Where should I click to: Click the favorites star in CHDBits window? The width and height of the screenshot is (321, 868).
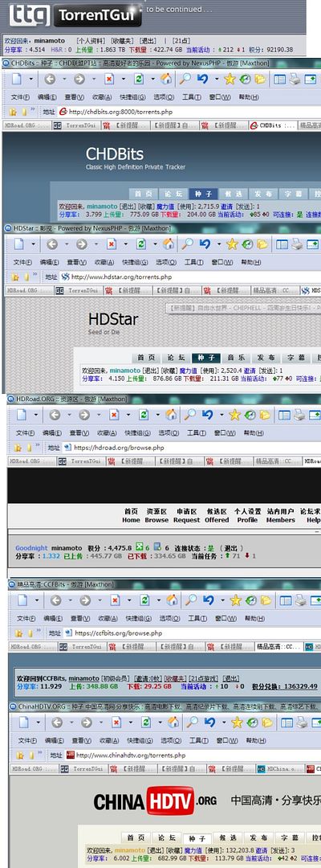pyautogui.click(x=230, y=79)
